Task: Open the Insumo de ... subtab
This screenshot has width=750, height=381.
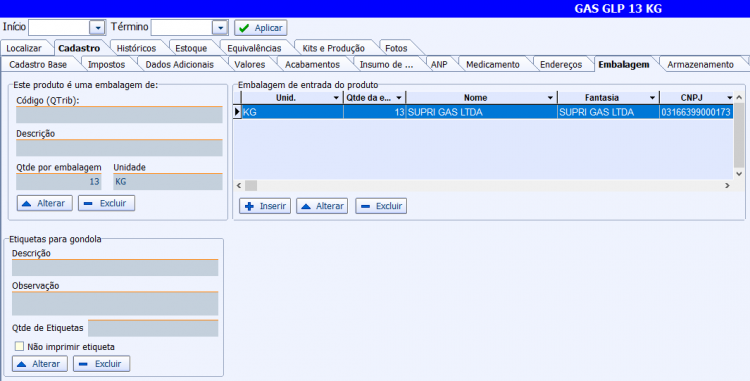Action: (386, 65)
